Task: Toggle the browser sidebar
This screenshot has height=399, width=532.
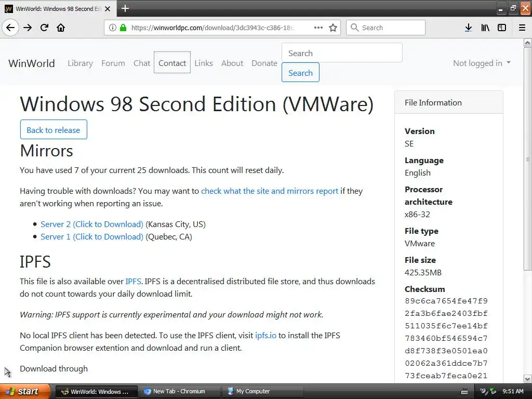Action: click(502, 28)
